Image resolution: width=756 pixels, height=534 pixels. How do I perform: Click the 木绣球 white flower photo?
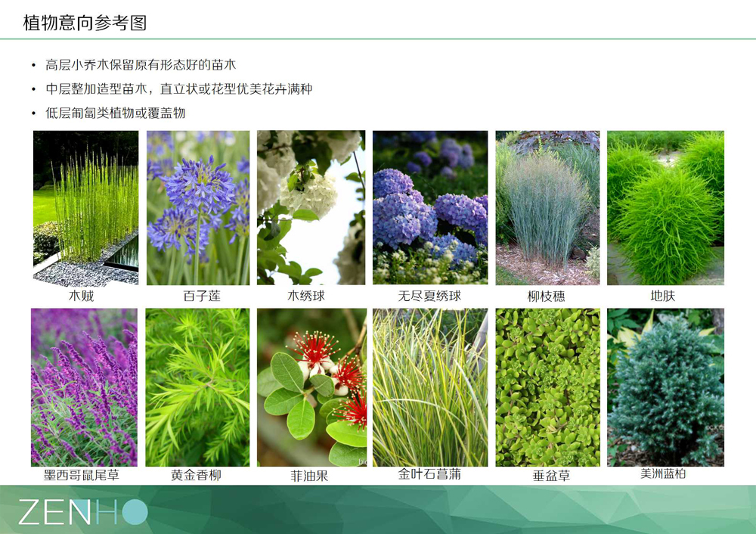pos(311,208)
